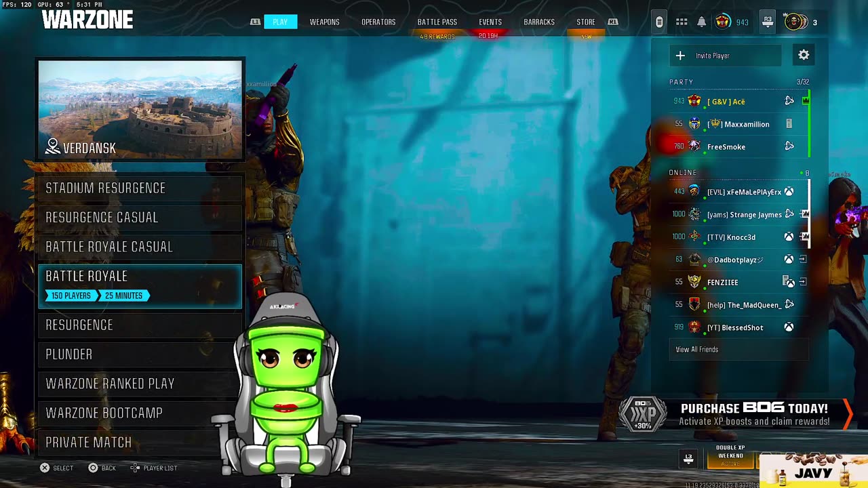Viewport: 868px width, 488px height.
Task: Click PC platform icon next to Maxxamillion
Action: [x=789, y=124]
